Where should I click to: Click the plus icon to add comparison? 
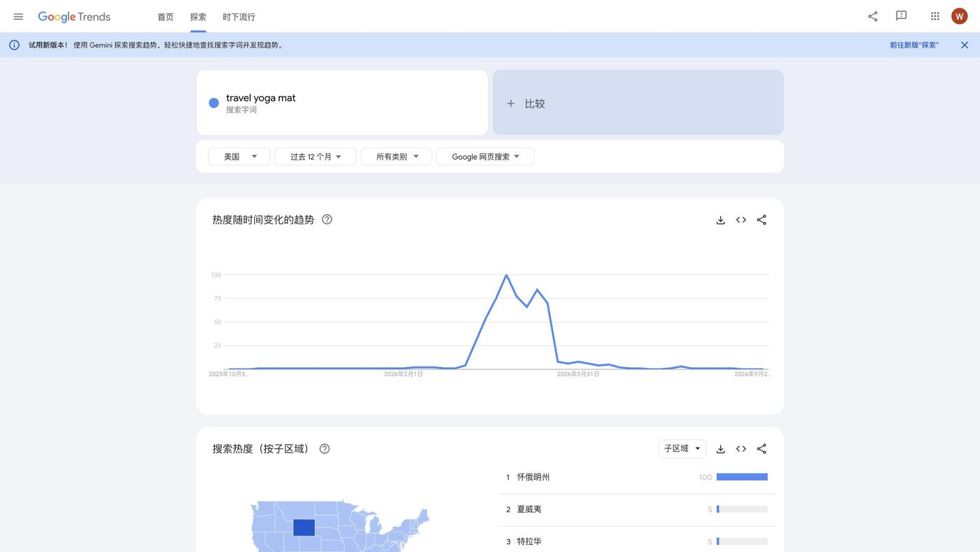click(x=511, y=104)
